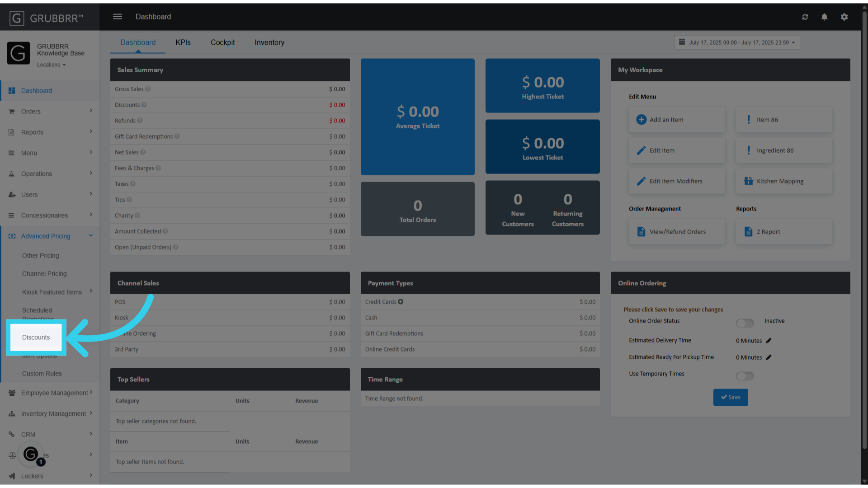Edit Estimated Delivery Time with the pencil icon
The height and width of the screenshot is (488, 868).
[x=769, y=340]
